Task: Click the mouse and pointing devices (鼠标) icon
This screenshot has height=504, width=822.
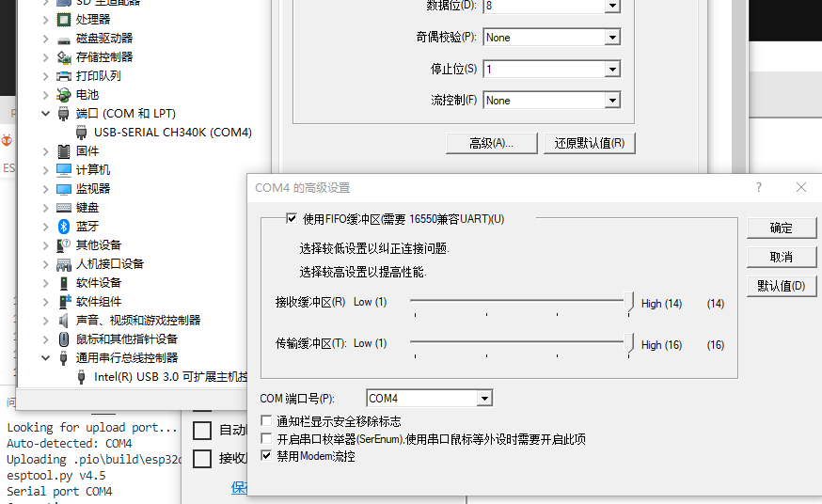Action: point(63,339)
